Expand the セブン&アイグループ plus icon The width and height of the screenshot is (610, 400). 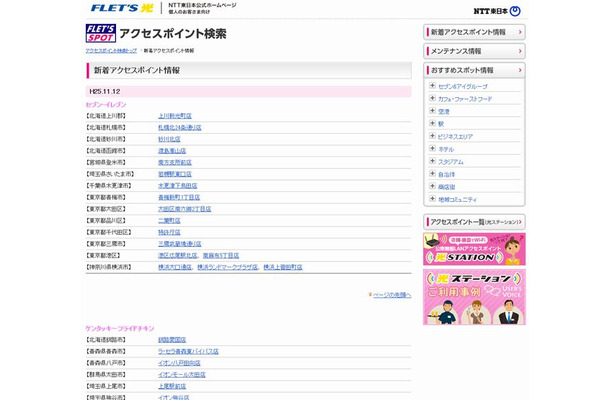(432, 86)
